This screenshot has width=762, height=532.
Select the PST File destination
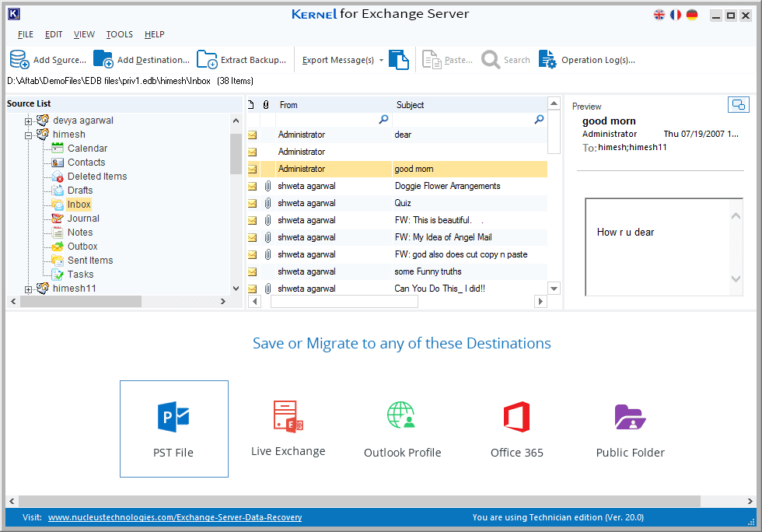(x=174, y=429)
